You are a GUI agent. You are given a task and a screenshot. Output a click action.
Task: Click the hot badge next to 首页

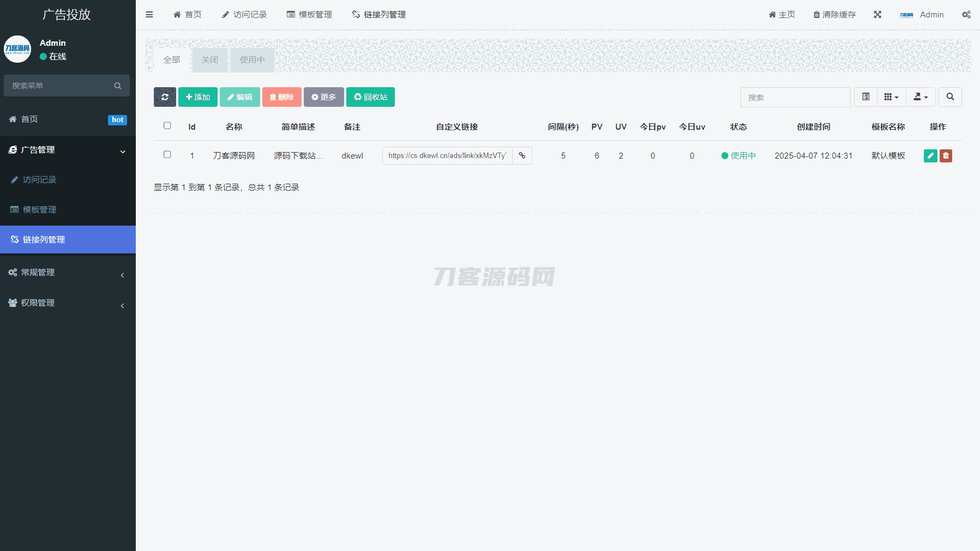click(117, 120)
